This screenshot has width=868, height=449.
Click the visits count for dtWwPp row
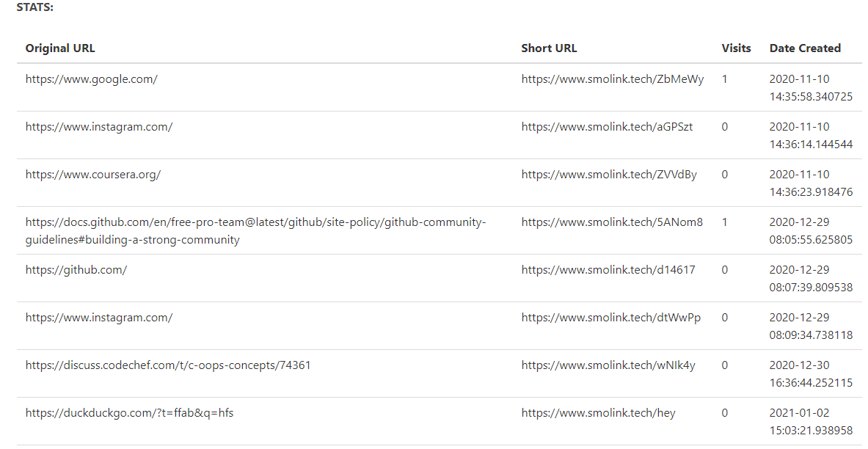pos(725,317)
